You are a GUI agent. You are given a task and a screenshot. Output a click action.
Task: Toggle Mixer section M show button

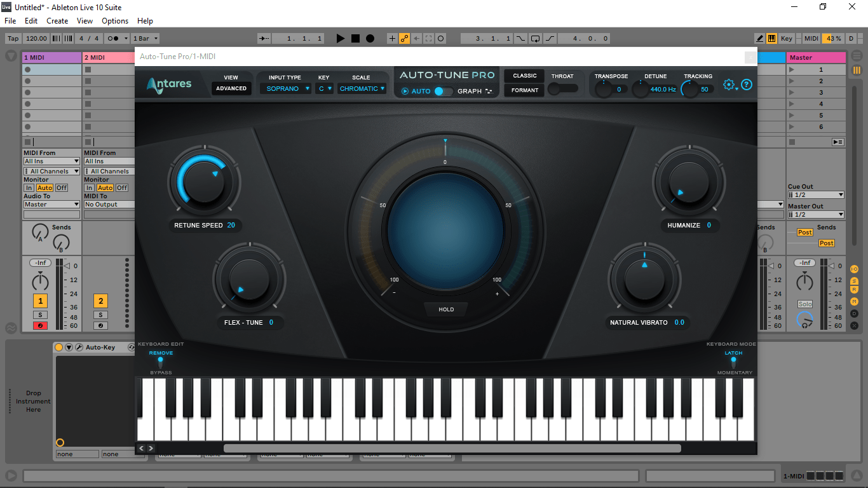[855, 302]
